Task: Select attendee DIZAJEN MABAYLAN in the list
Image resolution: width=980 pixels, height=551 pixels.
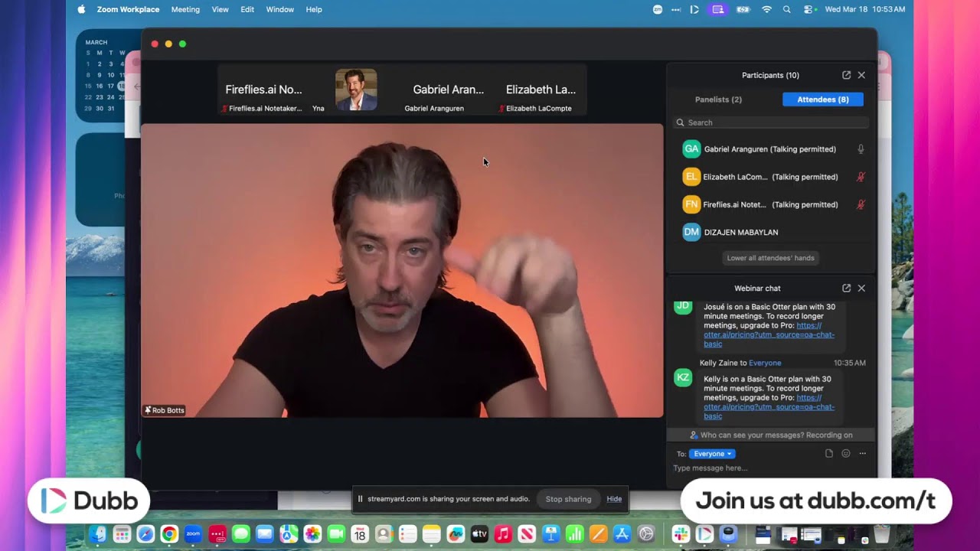Action: point(770,232)
